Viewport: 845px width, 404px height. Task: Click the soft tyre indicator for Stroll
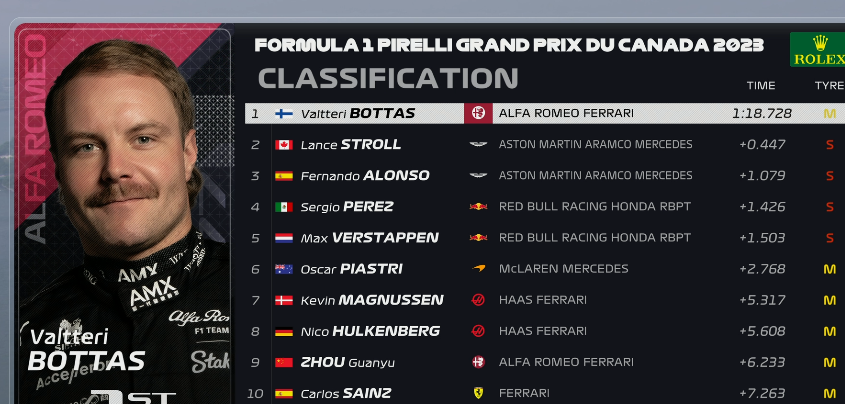pos(830,145)
